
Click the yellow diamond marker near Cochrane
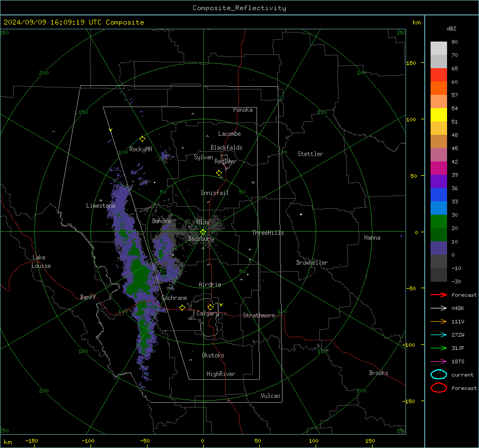point(183,307)
